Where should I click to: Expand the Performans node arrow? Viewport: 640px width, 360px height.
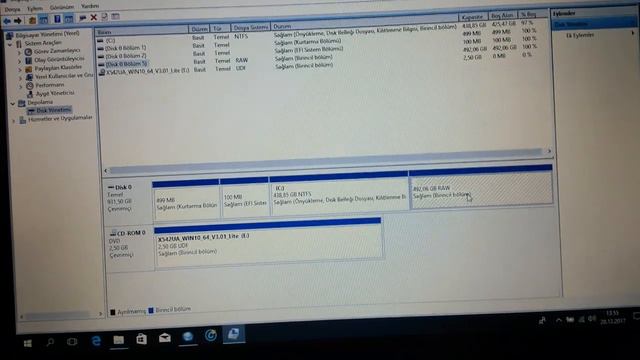[21, 87]
